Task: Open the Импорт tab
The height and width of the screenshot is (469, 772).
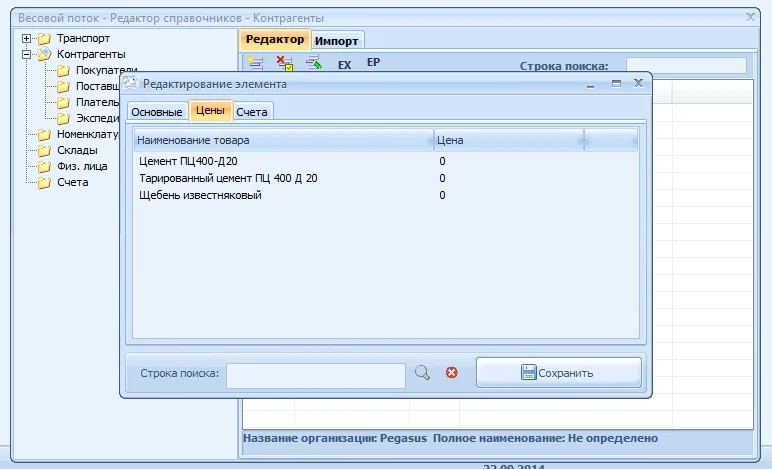Action: click(x=337, y=40)
